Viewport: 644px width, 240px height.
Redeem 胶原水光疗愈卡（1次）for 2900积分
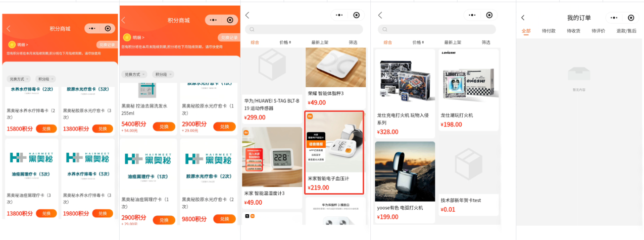[x=224, y=127]
